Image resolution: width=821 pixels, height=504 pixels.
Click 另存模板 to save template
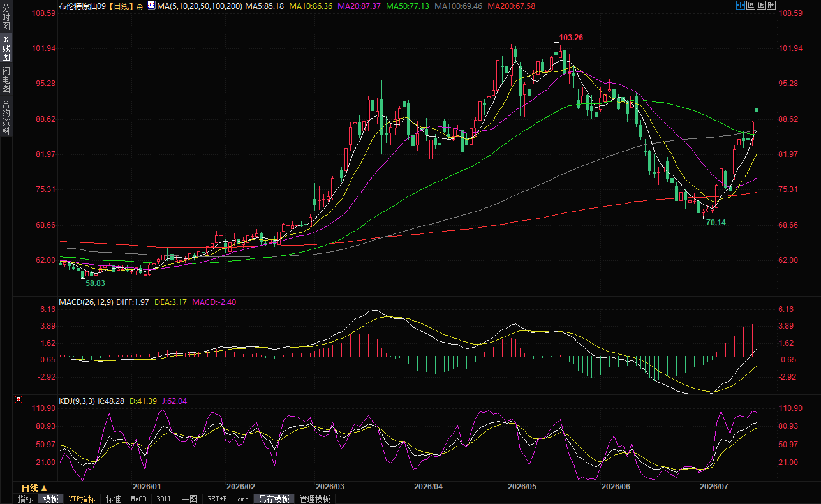[274, 499]
